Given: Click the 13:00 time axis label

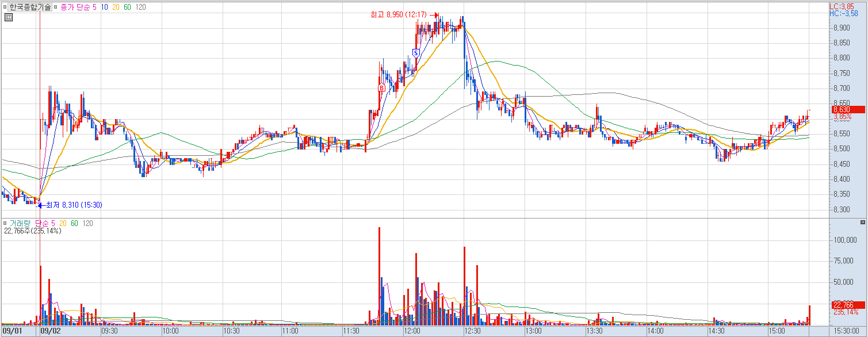Looking at the screenshot, I should pos(534,331).
